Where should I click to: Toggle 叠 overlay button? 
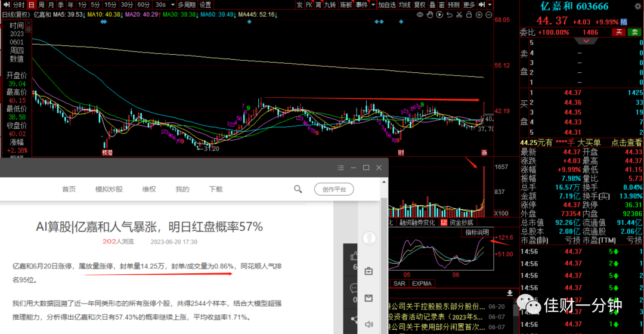coord(432,5)
